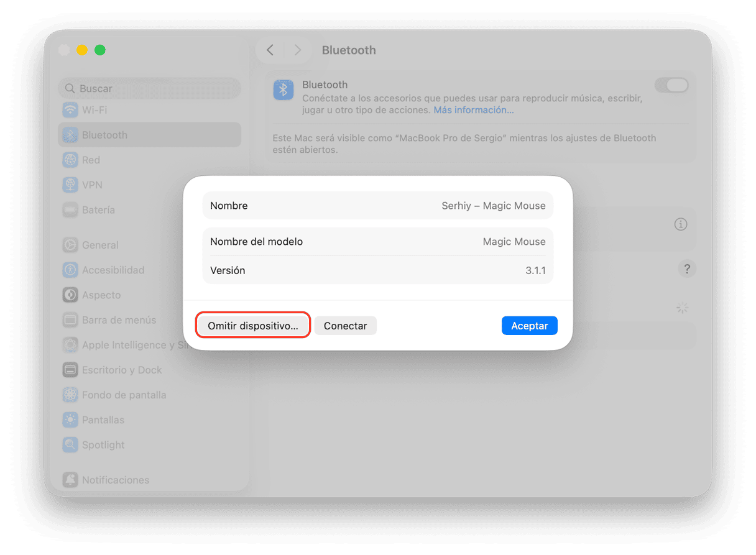Open the help question mark button

coord(686,269)
